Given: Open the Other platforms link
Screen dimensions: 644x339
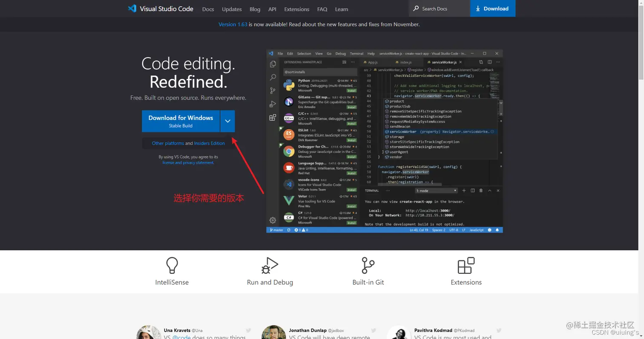Looking at the screenshot, I should pyautogui.click(x=168, y=143).
